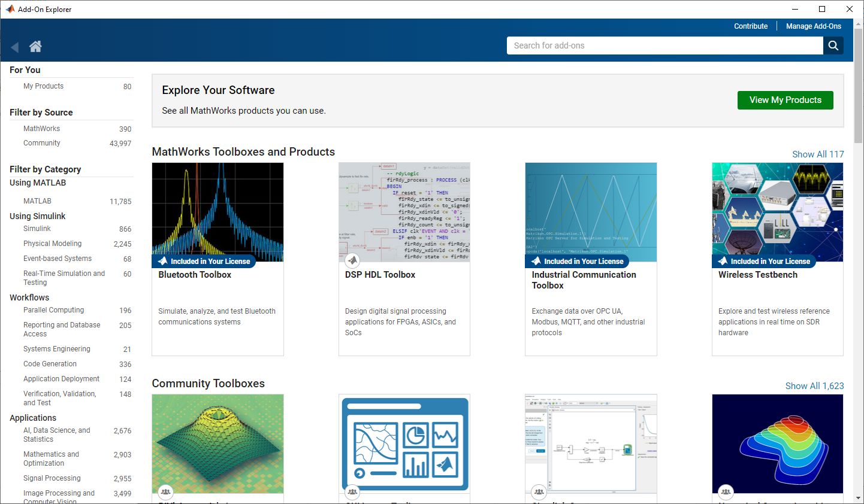864x504 pixels.
Task: Open the Contribute link
Action: [x=751, y=26]
